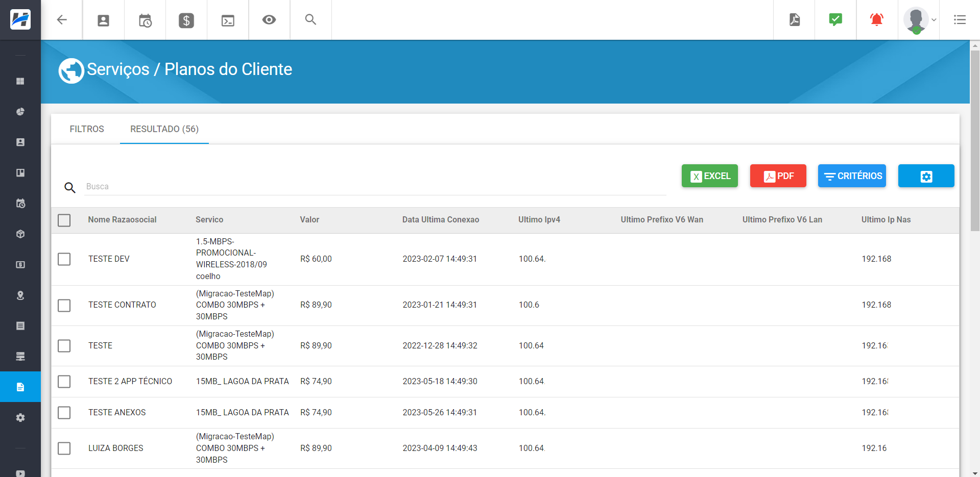Image resolution: width=980 pixels, height=477 pixels.
Task: Toggle the select-all header checkbox
Action: coord(64,220)
